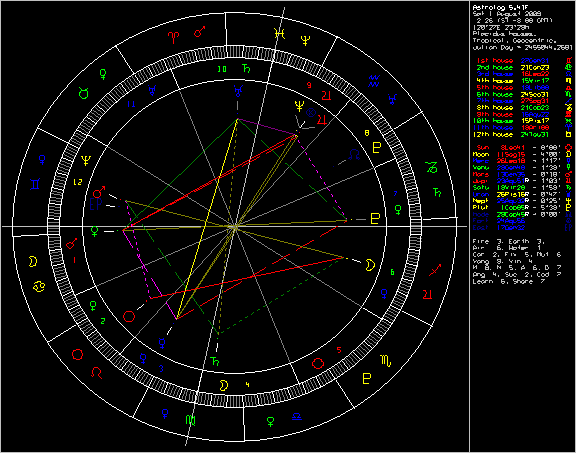Click the Fire and Earth element count line
Screen dimensions: 576x453
508,241
